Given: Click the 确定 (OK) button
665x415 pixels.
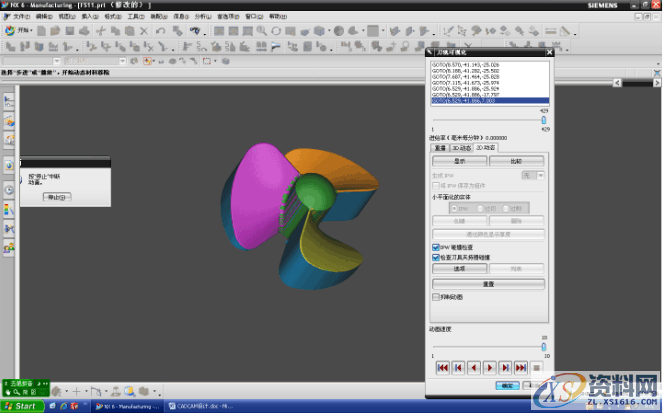Looking at the screenshot, I should 508,384.
